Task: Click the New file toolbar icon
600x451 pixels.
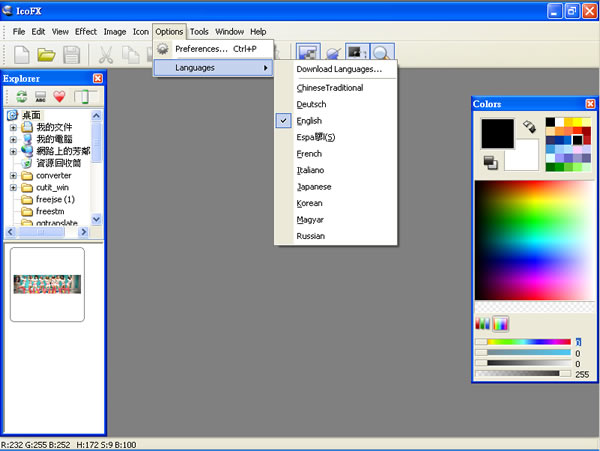Action: tap(21, 54)
